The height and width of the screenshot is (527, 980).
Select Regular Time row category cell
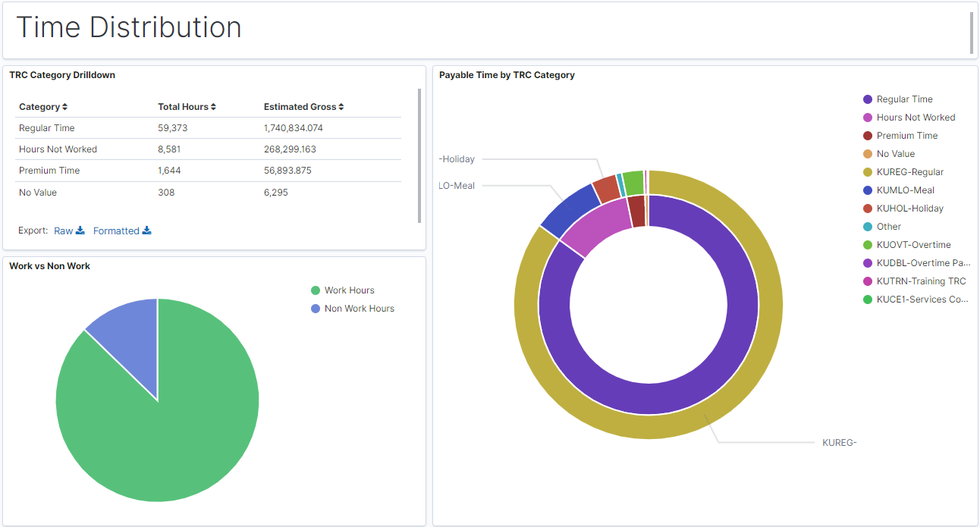[47, 128]
